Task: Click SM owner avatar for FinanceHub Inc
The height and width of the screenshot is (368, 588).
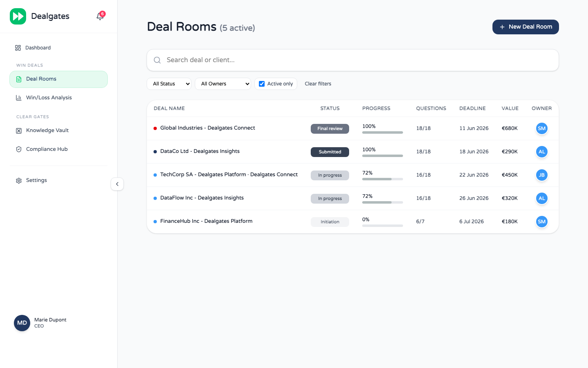Action: pyautogui.click(x=542, y=222)
